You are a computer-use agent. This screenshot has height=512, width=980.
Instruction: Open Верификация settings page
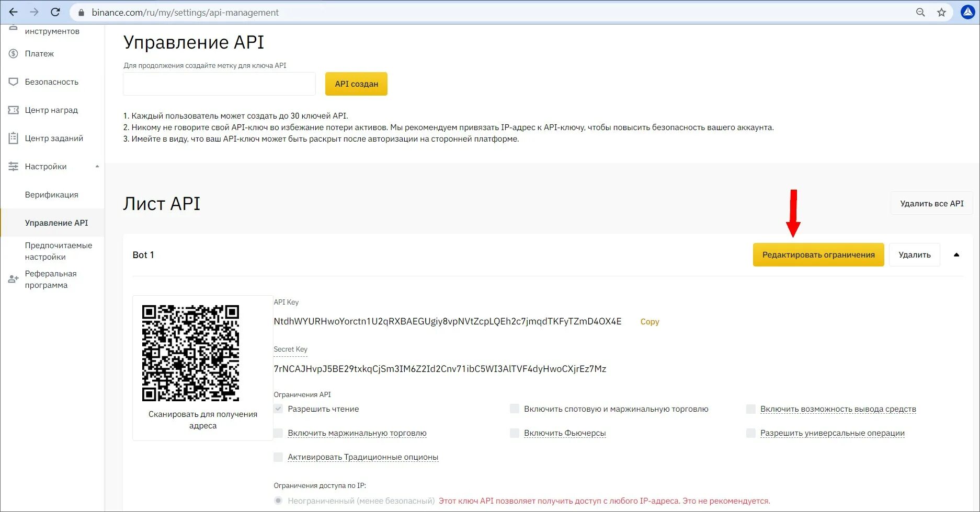tap(52, 194)
